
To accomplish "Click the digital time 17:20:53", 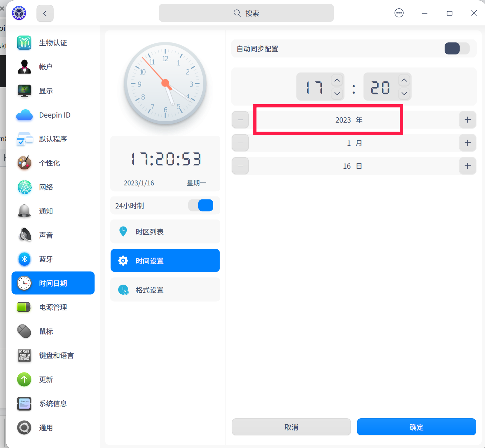I will click(x=166, y=159).
